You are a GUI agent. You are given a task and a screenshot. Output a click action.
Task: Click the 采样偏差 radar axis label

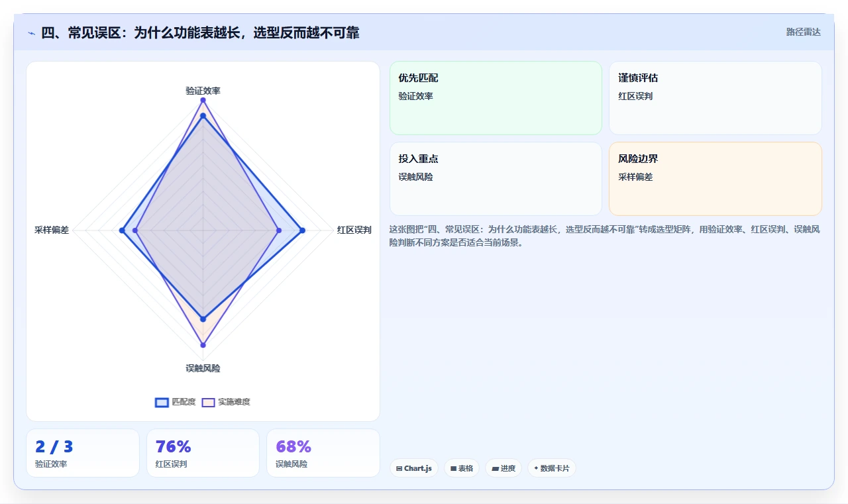52,230
